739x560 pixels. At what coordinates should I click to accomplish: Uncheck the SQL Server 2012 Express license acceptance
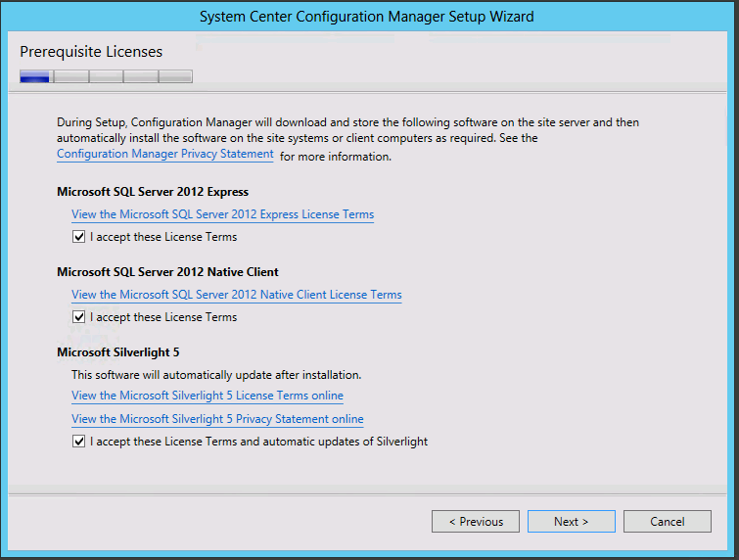[x=78, y=237]
